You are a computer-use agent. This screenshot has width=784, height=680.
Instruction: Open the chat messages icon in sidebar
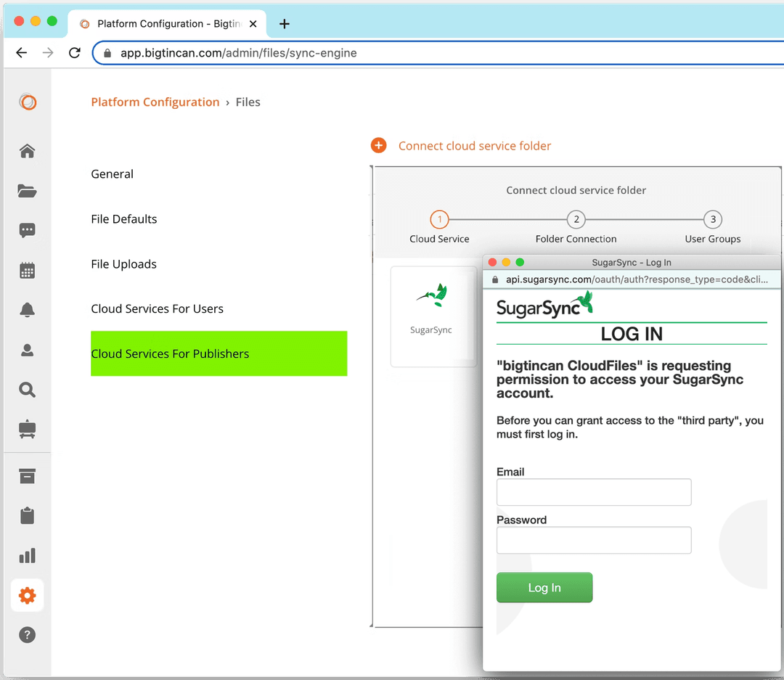click(x=27, y=231)
